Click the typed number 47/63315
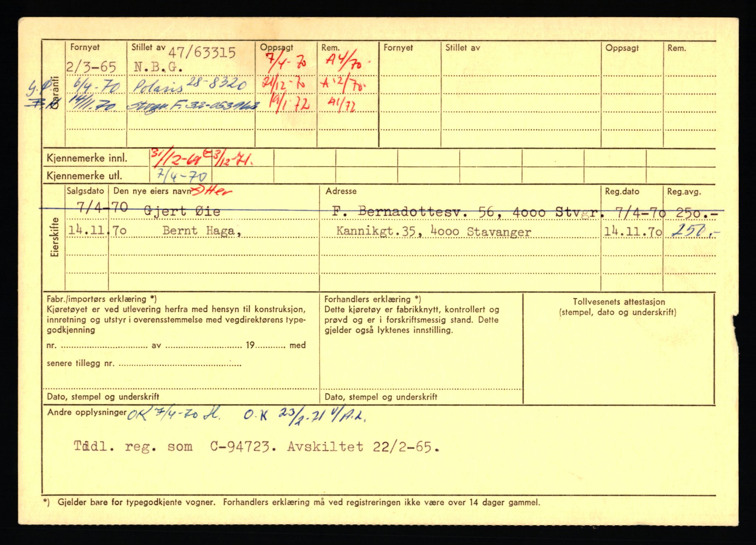Viewport: 756px width, 545px height. point(202,53)
